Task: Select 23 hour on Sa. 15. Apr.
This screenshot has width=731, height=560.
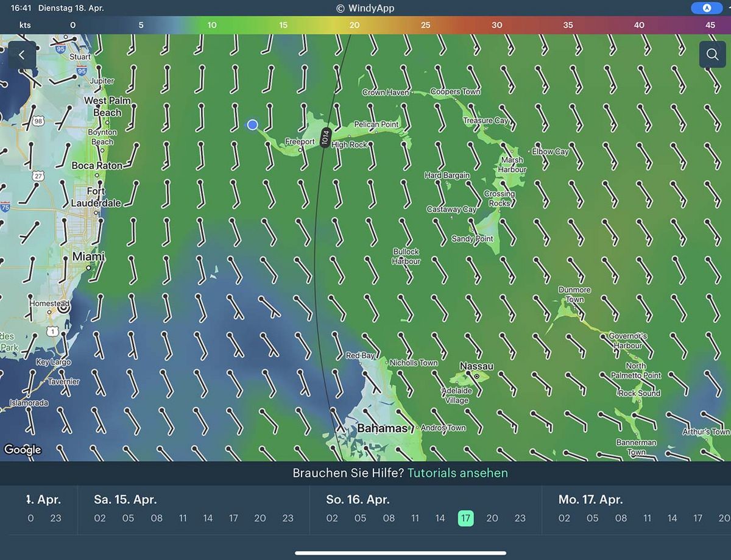Action: pos(288,518)
